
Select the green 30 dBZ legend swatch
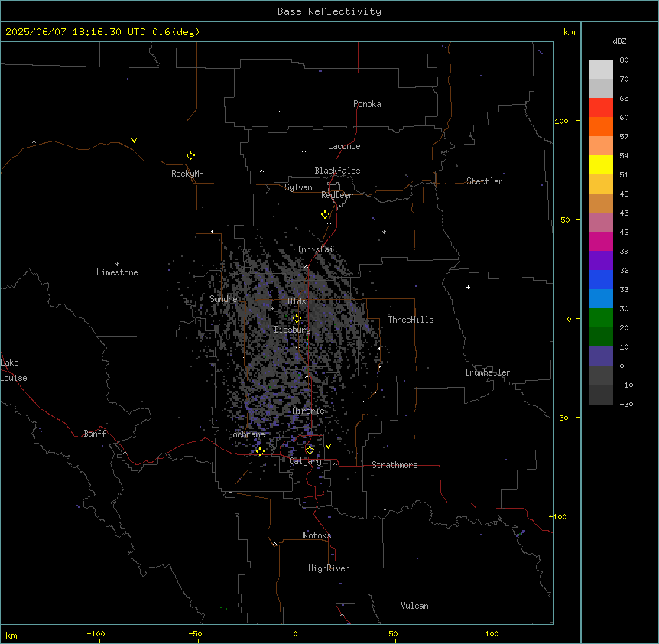(x=601, y=318)
